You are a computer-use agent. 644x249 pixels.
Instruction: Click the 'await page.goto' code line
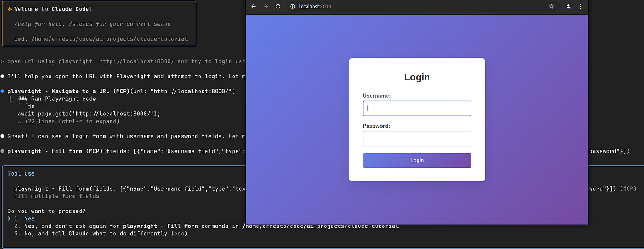pos(89,114)
